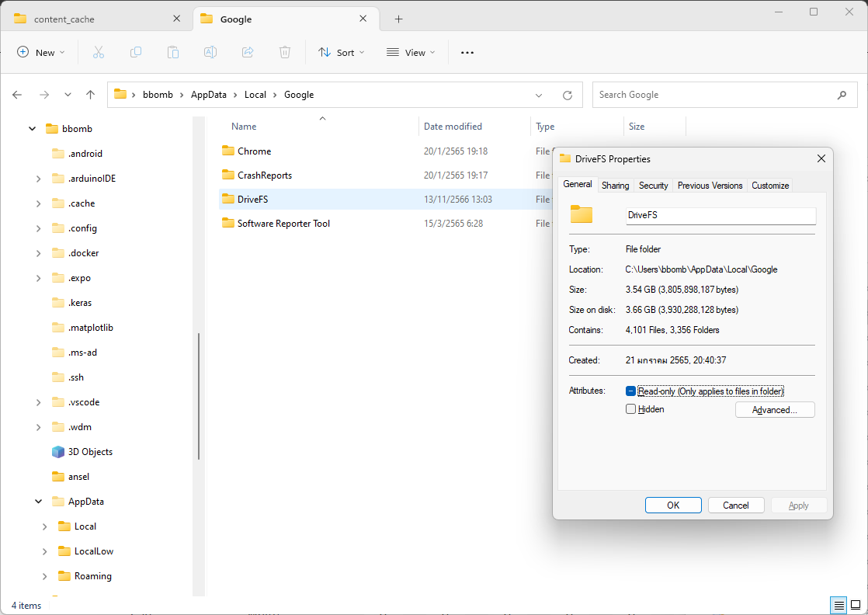Refresh the current folder view

pos(568,95)
